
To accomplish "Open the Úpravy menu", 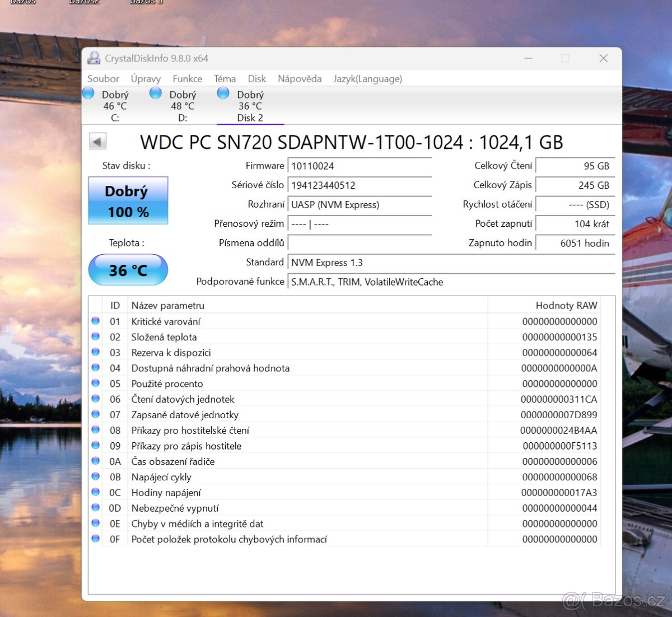I will tap(146, 79).
